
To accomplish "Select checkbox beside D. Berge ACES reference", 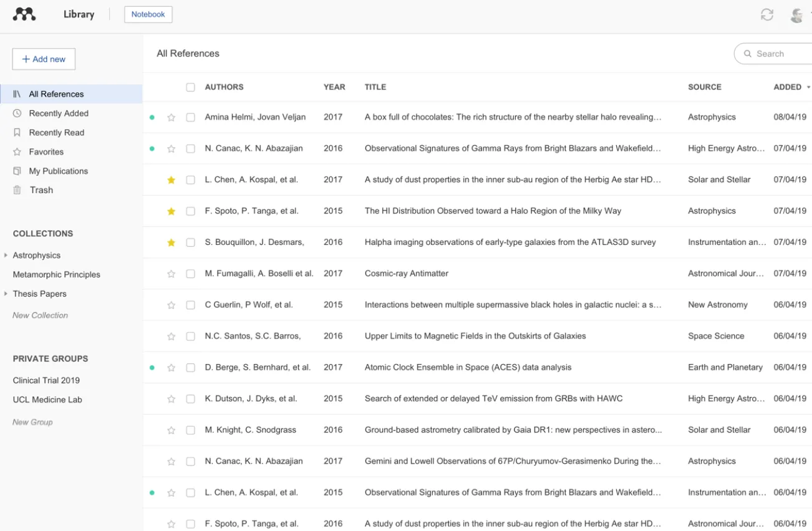I will pyautogui.click(x=190, y=368).
